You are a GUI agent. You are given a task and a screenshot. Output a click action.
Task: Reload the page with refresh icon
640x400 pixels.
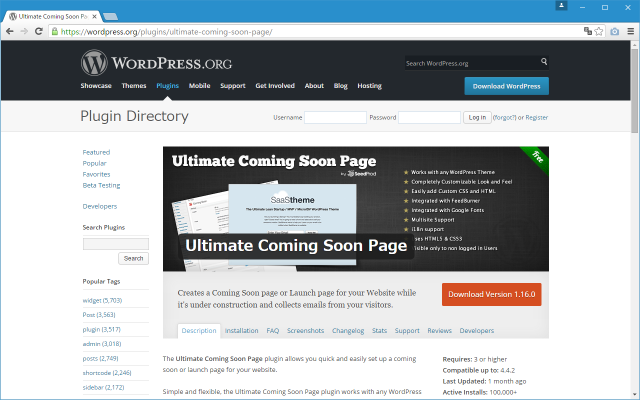pyautogui.click(x=39, y=31)
